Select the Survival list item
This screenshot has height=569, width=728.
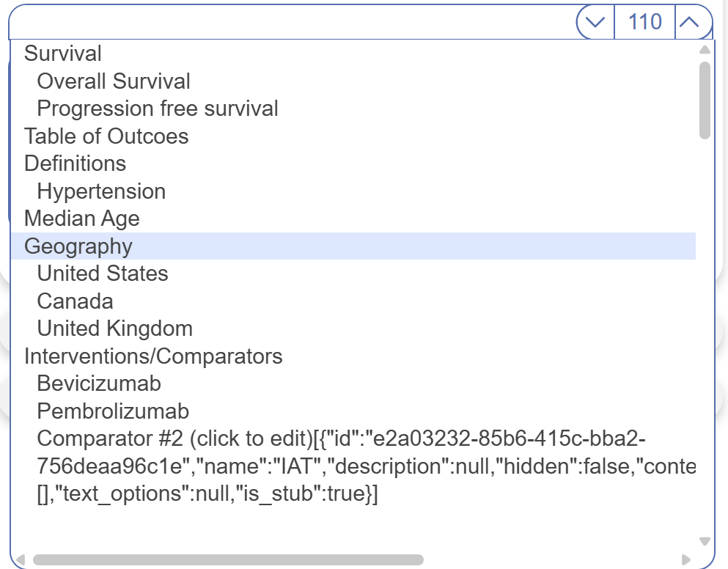coord(63,54)
